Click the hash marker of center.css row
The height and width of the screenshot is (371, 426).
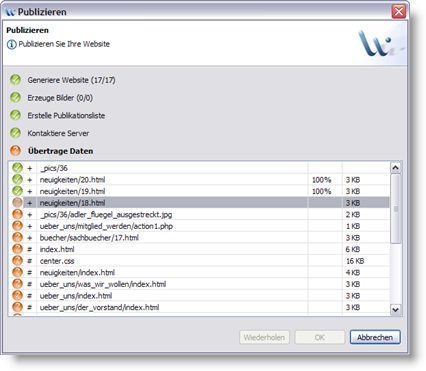tap(30, 261)
